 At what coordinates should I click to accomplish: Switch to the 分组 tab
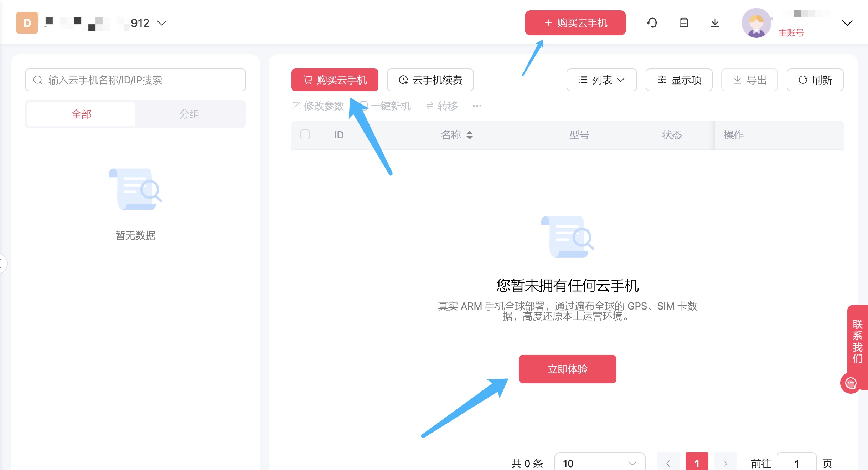point(190,114)
